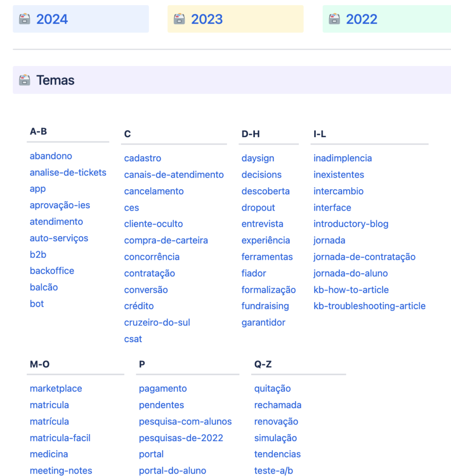451x476 pixels.
Task: Select the teste-a/b label
Action: pyautogui.click(x=273, y=471)
